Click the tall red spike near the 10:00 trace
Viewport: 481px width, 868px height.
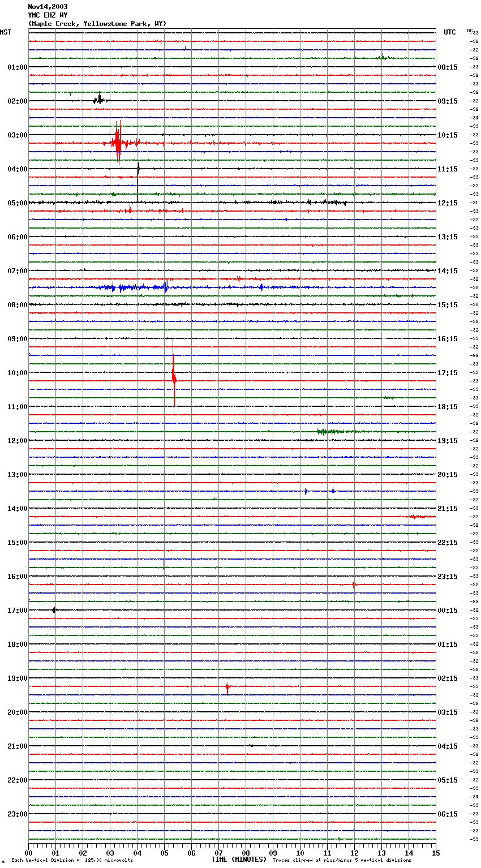(174, 376)
